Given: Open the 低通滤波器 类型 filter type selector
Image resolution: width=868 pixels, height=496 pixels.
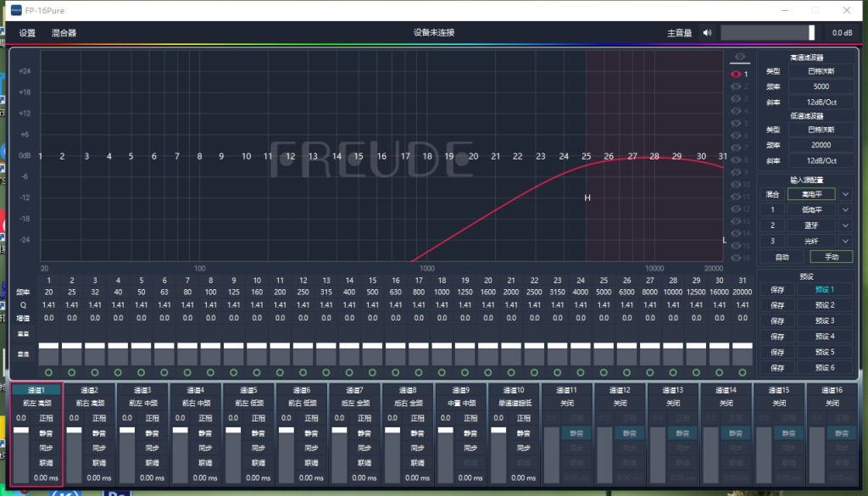Looking at the screenshot, I should (x=821, y=130).
